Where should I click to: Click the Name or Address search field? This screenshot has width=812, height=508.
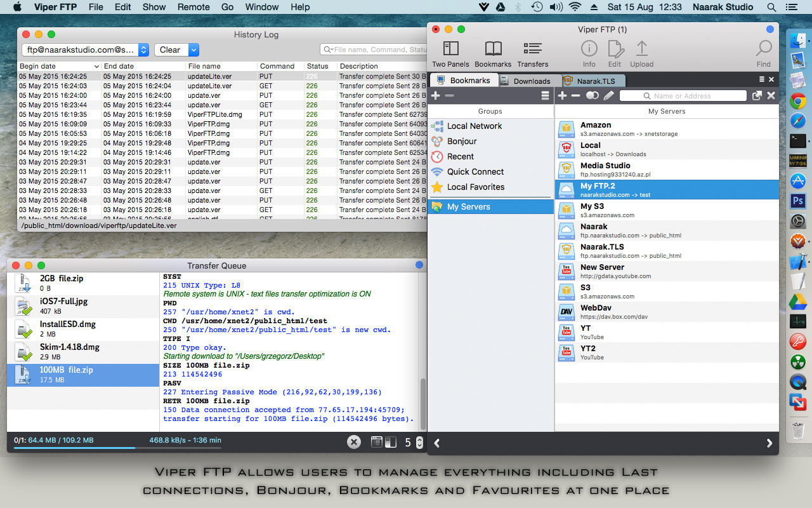point(683,96)
